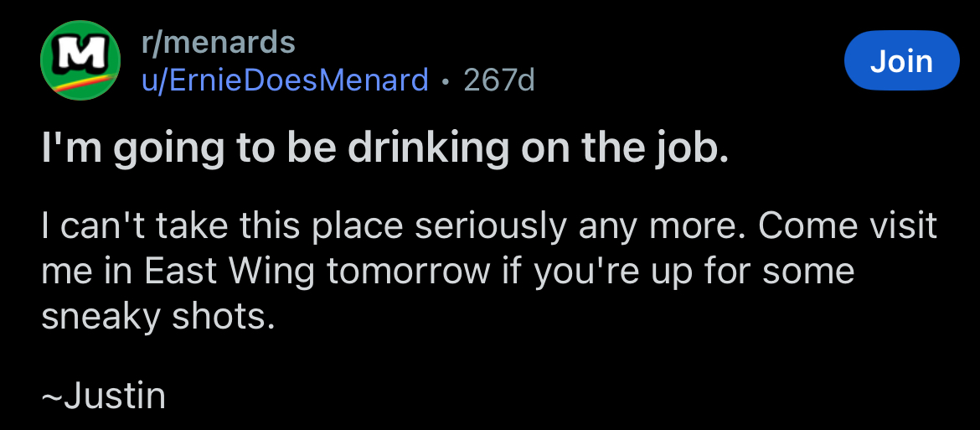980x430 pixels.
Task: Click the word "Join" in the blue pill
Action: pos(901,61)
